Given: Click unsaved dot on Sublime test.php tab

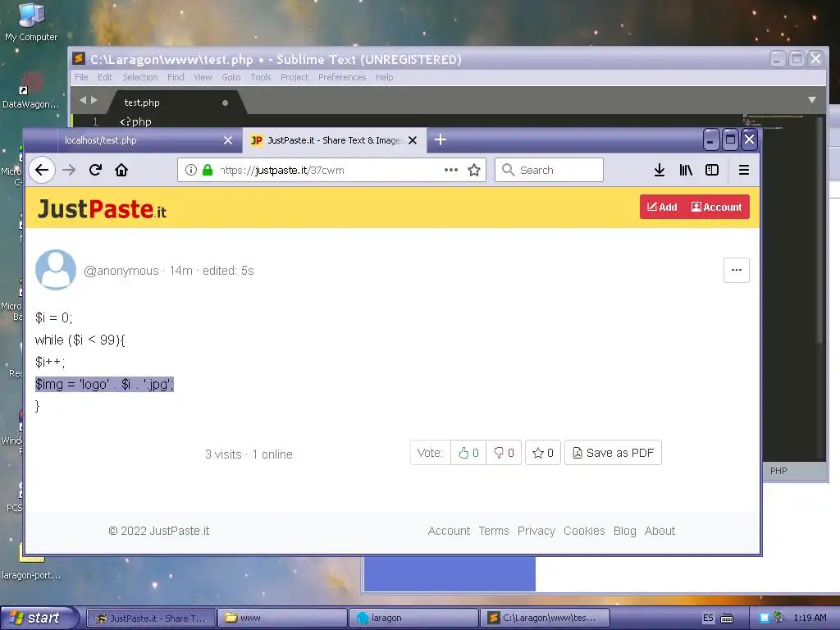Looking at the screenshot, I should 225,103.
